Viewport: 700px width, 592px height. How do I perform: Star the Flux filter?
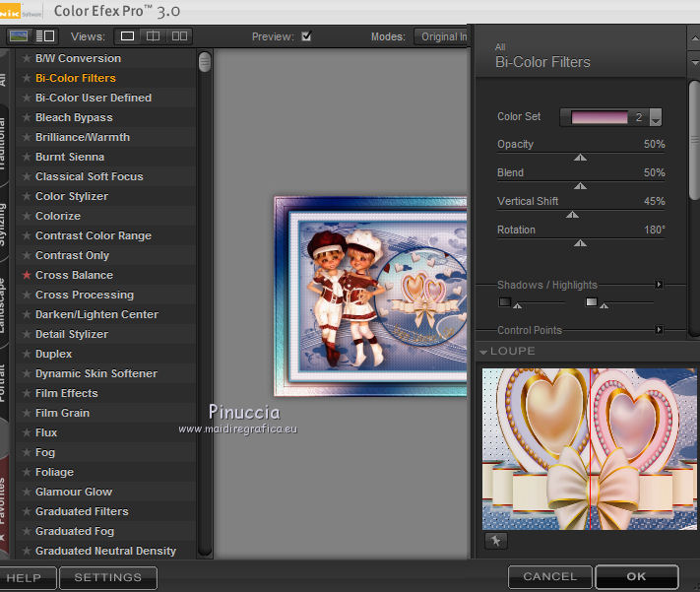click(x=27, y=432)
